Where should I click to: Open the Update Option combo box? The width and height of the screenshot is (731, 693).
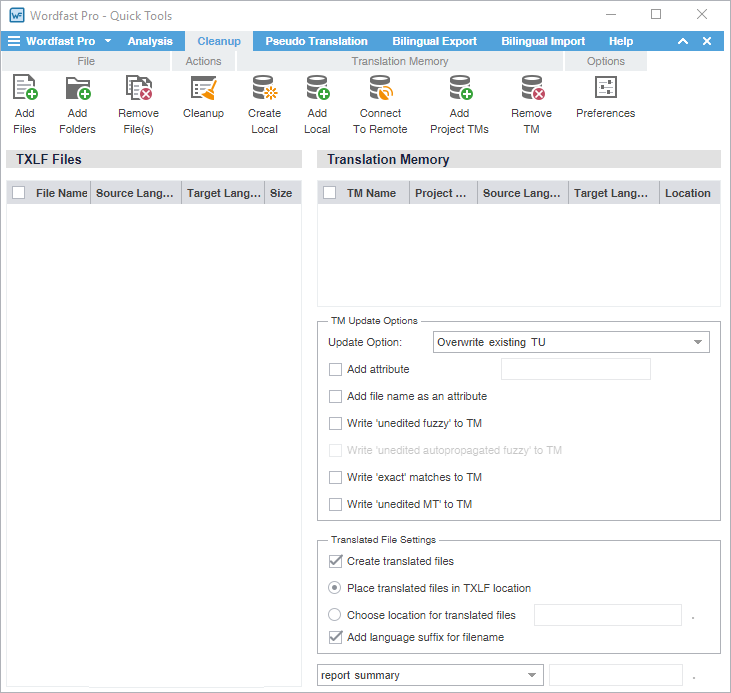571,342
